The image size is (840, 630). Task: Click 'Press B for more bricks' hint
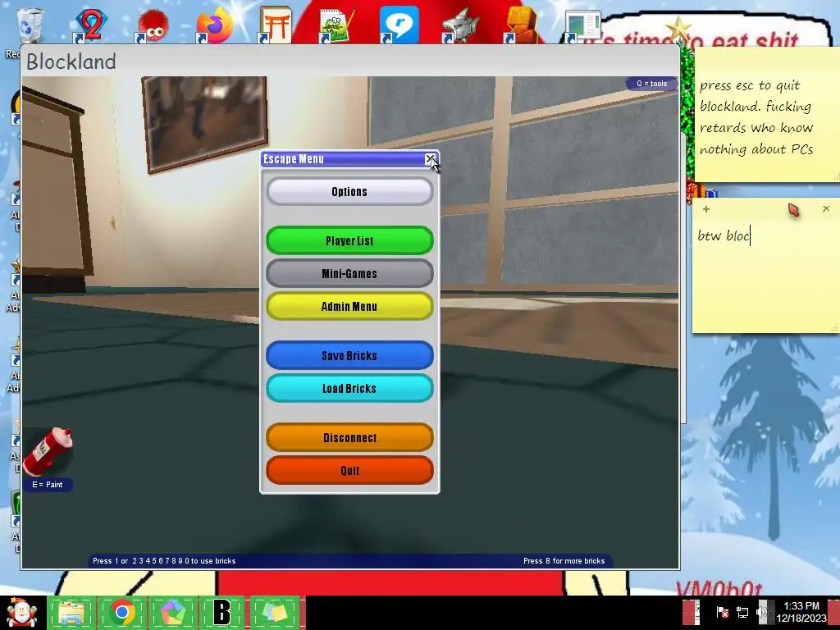tap(564, 561)
